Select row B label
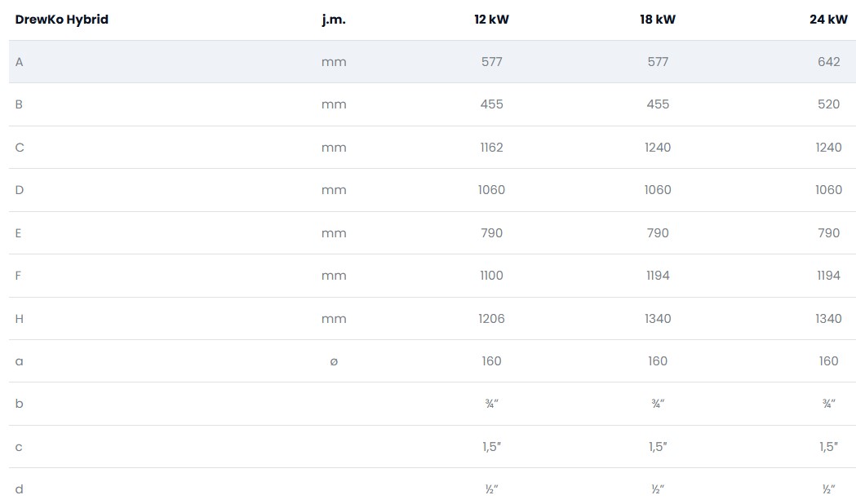856x504 pixels. (x=19, y=104)
